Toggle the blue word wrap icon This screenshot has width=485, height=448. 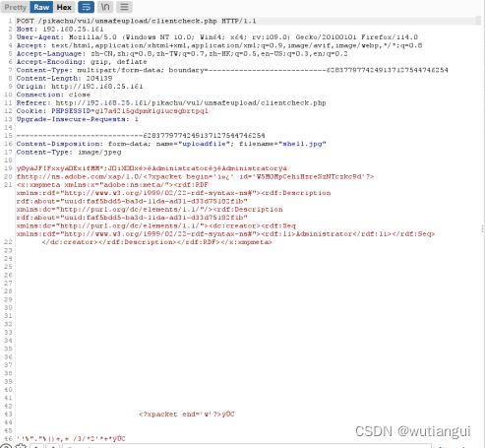[86, 7]
